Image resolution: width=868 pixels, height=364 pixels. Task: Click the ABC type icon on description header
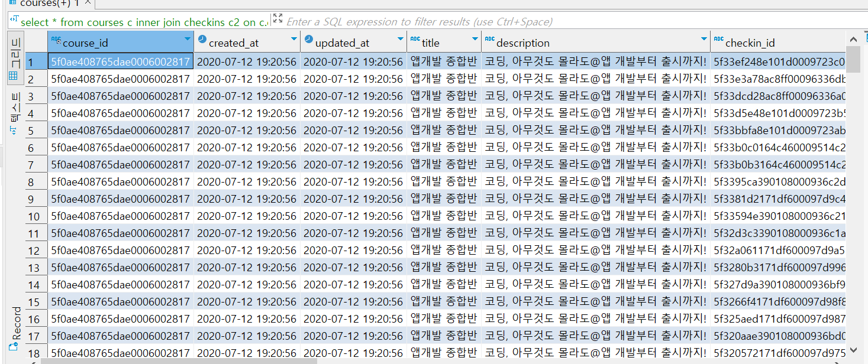point(489,40)
